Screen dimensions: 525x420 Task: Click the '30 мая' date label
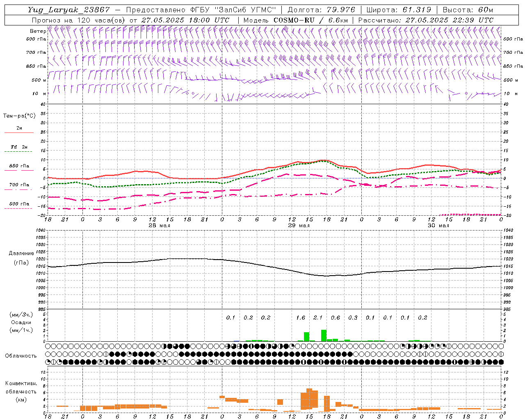click(x=438, y=226)
